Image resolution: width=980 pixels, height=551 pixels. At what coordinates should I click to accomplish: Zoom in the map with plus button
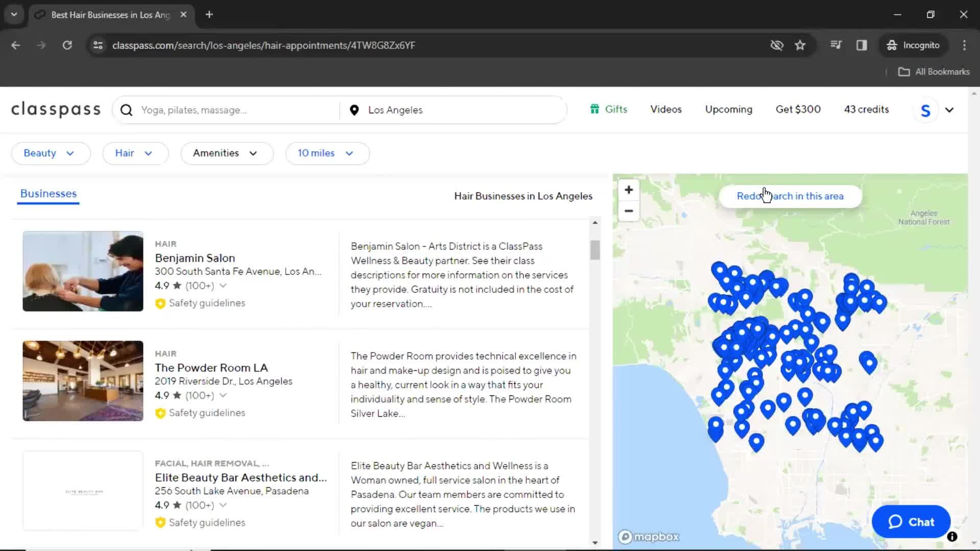[x=629, y=190]
